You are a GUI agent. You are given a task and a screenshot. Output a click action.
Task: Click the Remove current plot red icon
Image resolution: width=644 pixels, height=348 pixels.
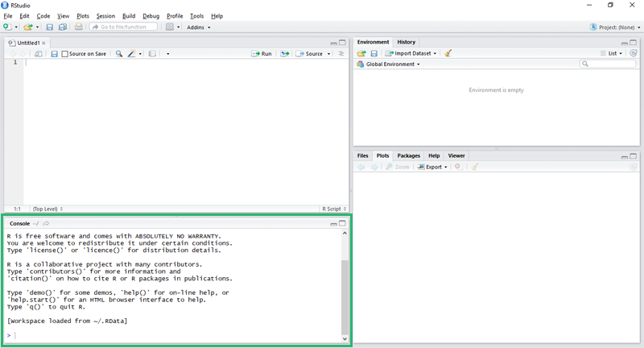point(458,167)
